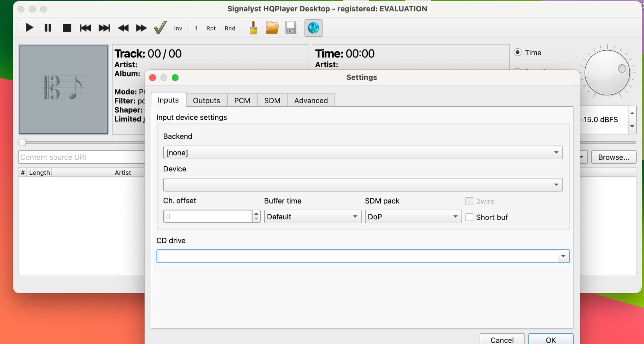Screen dimensions: 644x344
Task: Fast forward the current track
Action: (x=141, y=28)
